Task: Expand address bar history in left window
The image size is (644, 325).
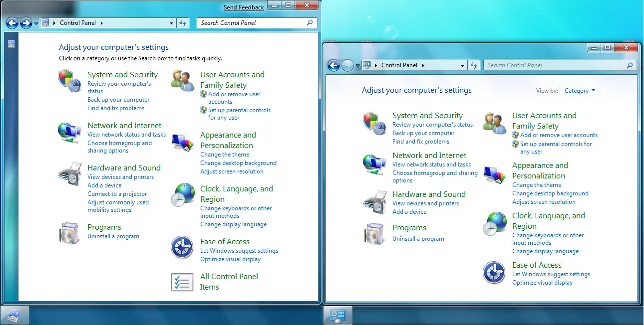Action: [172, 23]
